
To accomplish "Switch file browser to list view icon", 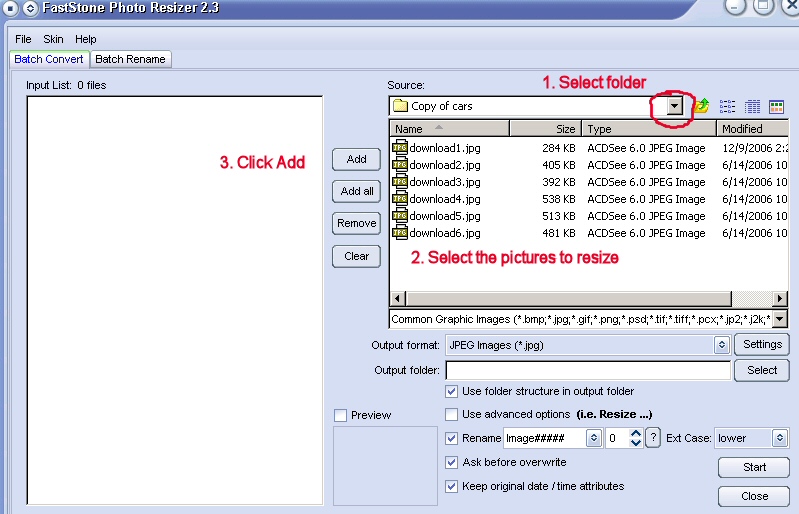I will (728, 106).
